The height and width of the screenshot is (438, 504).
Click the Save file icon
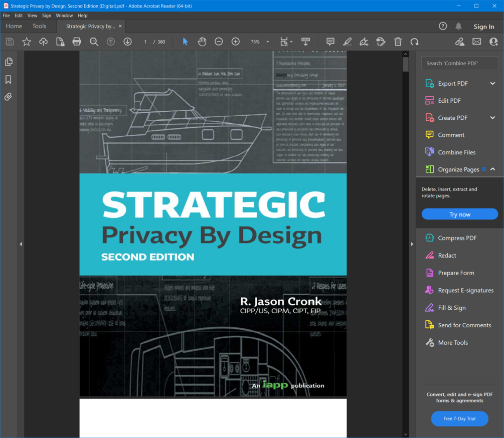(10, 42)
